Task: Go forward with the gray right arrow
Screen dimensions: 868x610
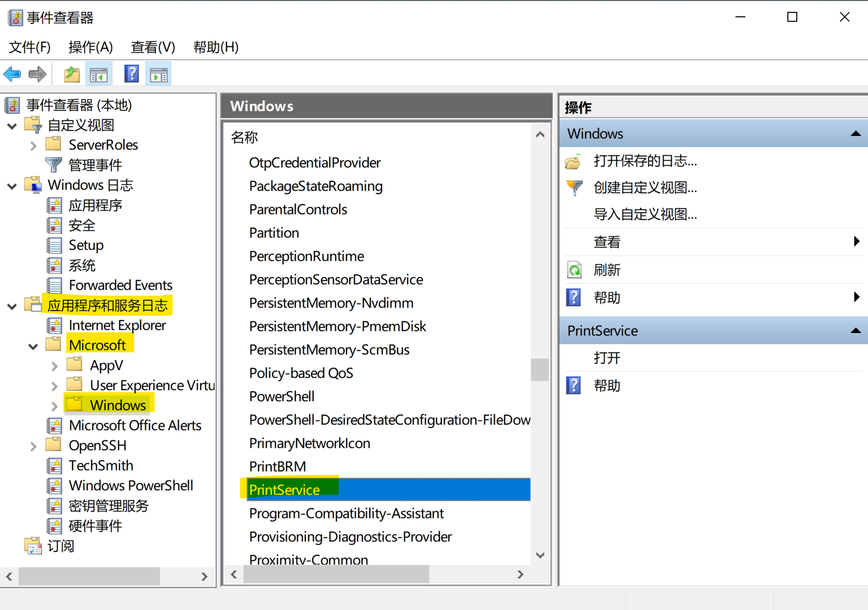Action: 37,75
